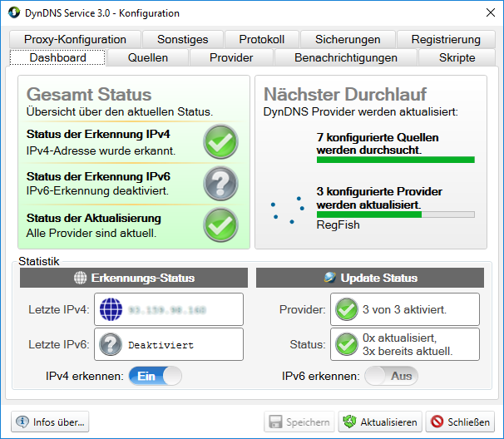This screenshot has width=504, height=439.
Task: Open the Protokoll tab
Action: click(x=262, y=39)
